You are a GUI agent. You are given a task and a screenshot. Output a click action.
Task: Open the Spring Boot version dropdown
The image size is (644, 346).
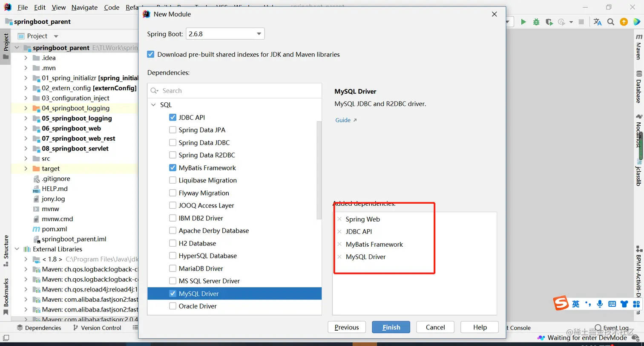pyautogui.click(x=225, y=34)
